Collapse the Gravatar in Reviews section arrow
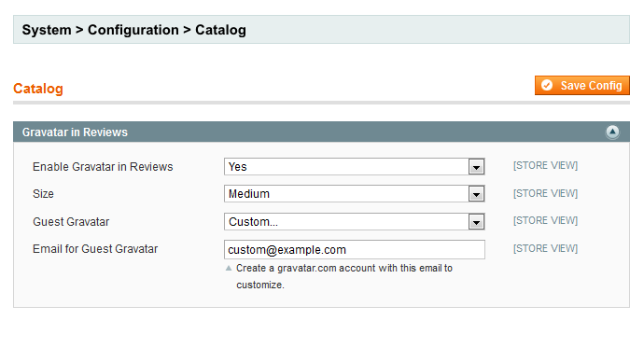This screenshot has width=644, height=348. coord(612,132)
